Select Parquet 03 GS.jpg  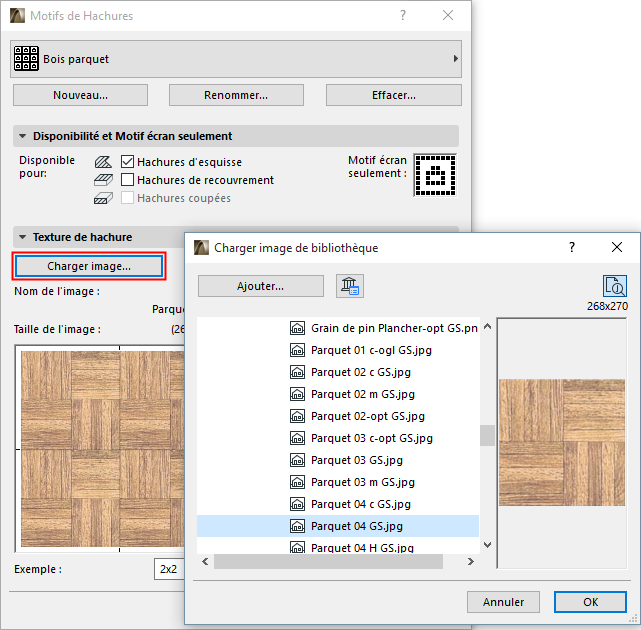[x=356, y=460]
